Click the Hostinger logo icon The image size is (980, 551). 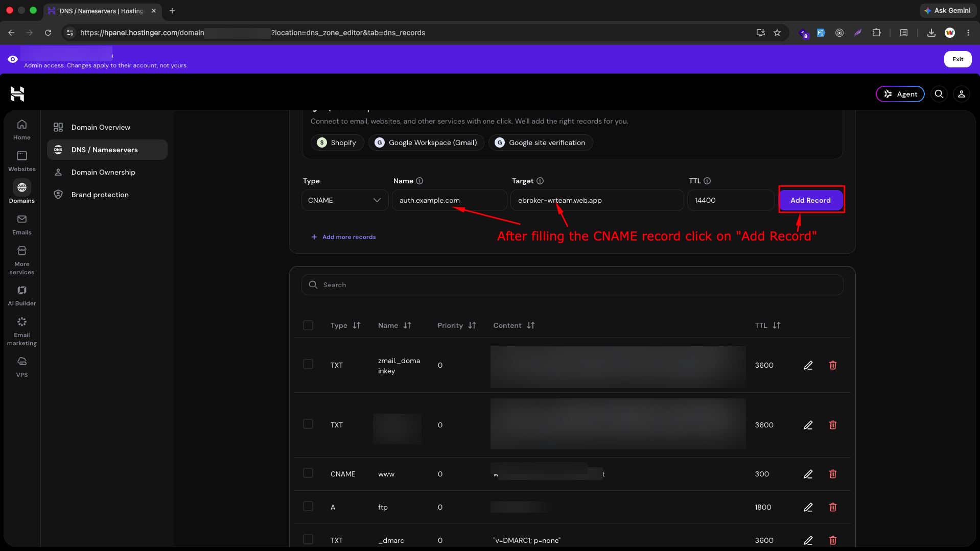coord(17,94)
